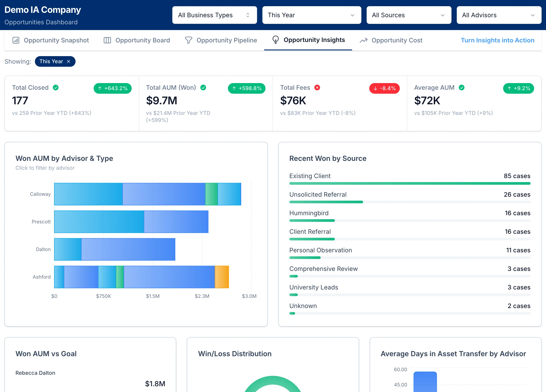Remove the This Year filter chip
The height and width of the screenshot is (392, 546).
pyautogui.click(x=69, y=61)
